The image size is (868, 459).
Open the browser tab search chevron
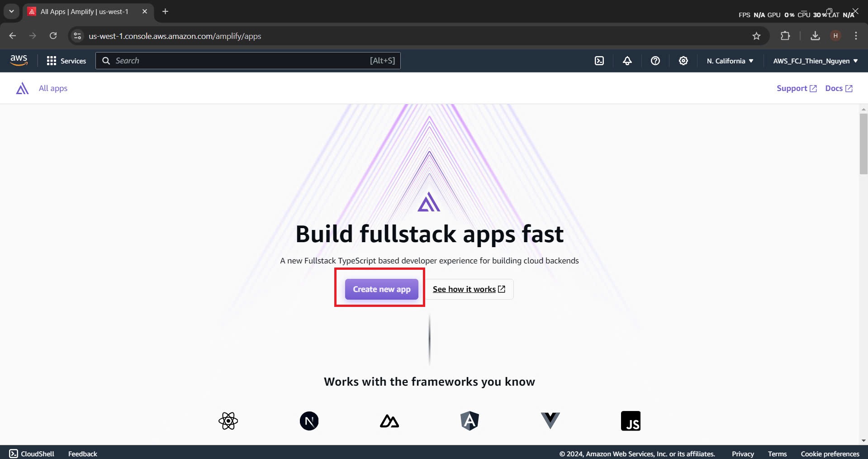[x=11, y=11]
